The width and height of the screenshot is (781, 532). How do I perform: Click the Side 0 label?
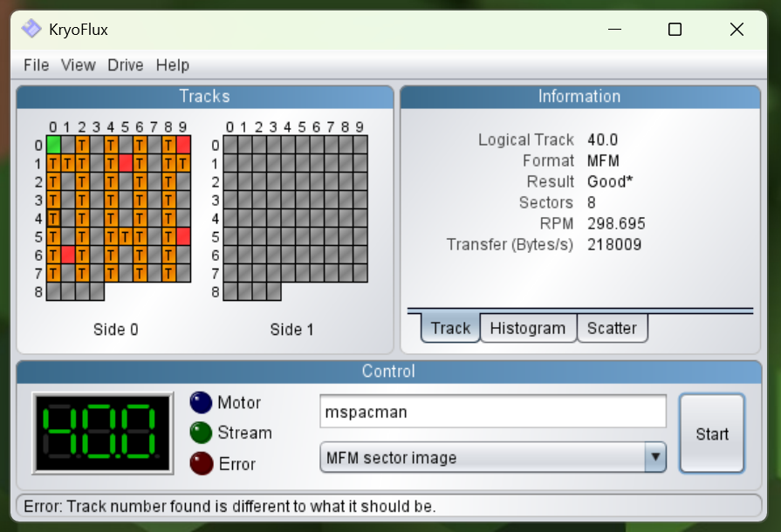pyautogui.click(x=115, y=330)
